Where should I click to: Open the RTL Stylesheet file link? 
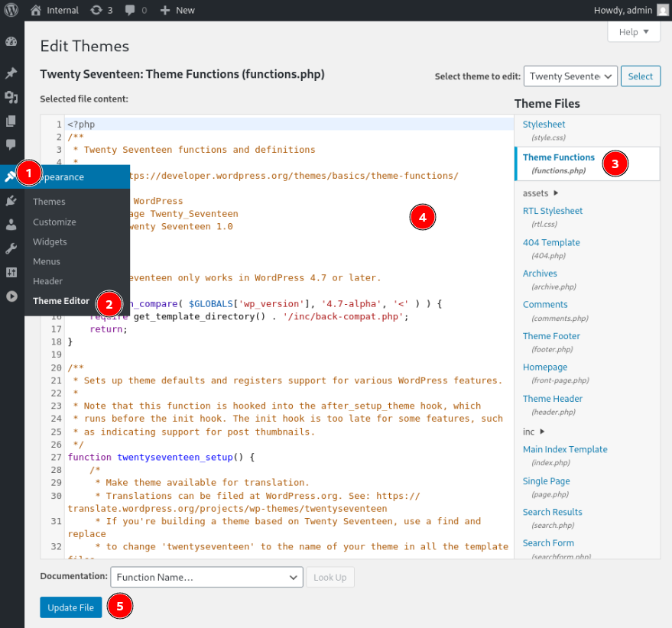point(553,211)
